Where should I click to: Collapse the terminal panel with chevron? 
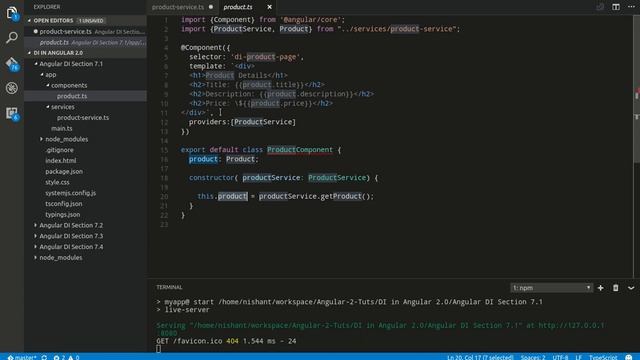[x=631, y=288]
